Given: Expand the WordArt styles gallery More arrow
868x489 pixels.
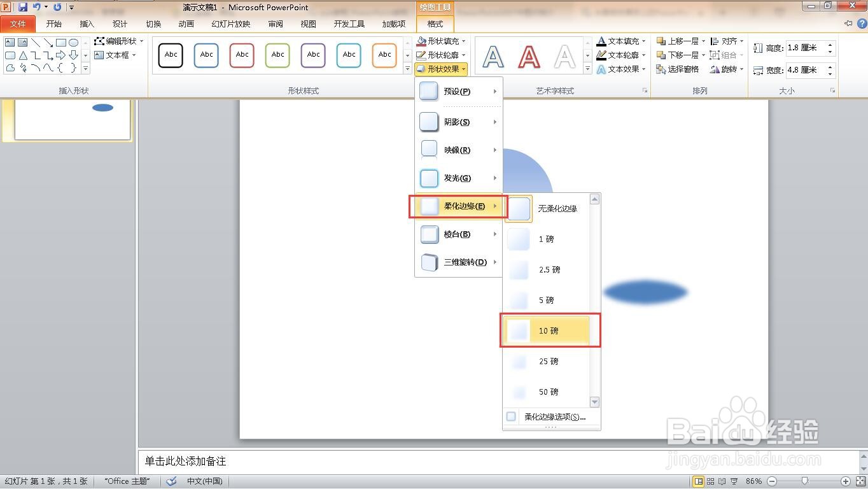Looking at the screenshot, I should point(587,68).
